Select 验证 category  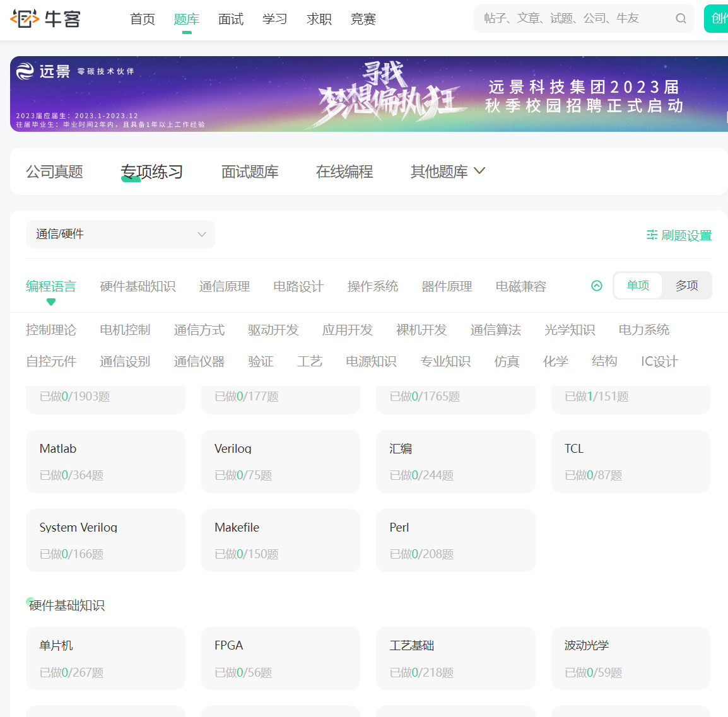coord(261,361)
